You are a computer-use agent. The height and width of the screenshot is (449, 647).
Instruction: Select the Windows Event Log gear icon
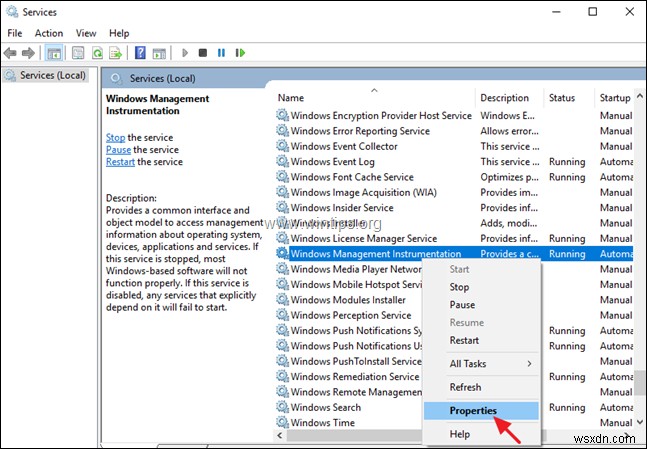click(282, 161)
